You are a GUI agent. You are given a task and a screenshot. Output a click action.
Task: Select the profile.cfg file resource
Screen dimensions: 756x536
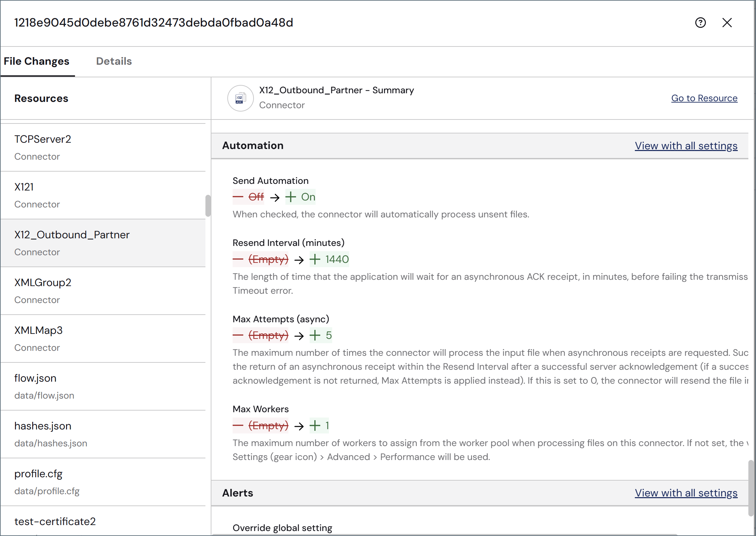click(103, 482)
